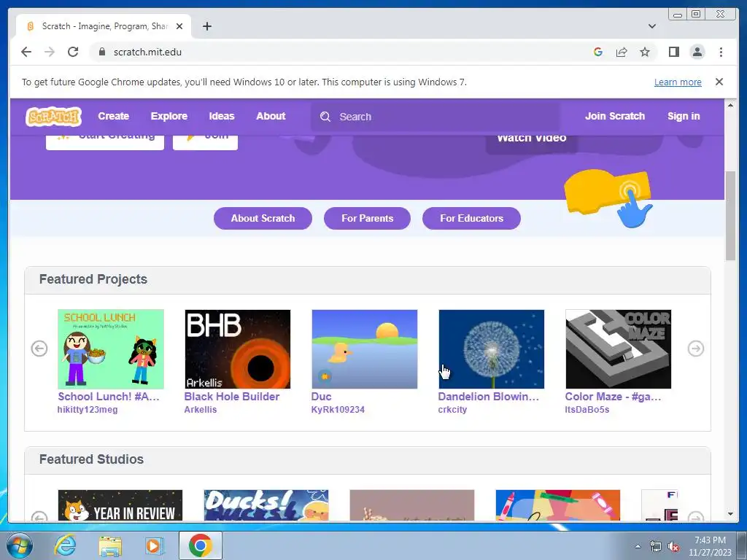Open a new tab with the plus button
The height and width of the screenshot is (560, 747).
(x=206, y=26)
